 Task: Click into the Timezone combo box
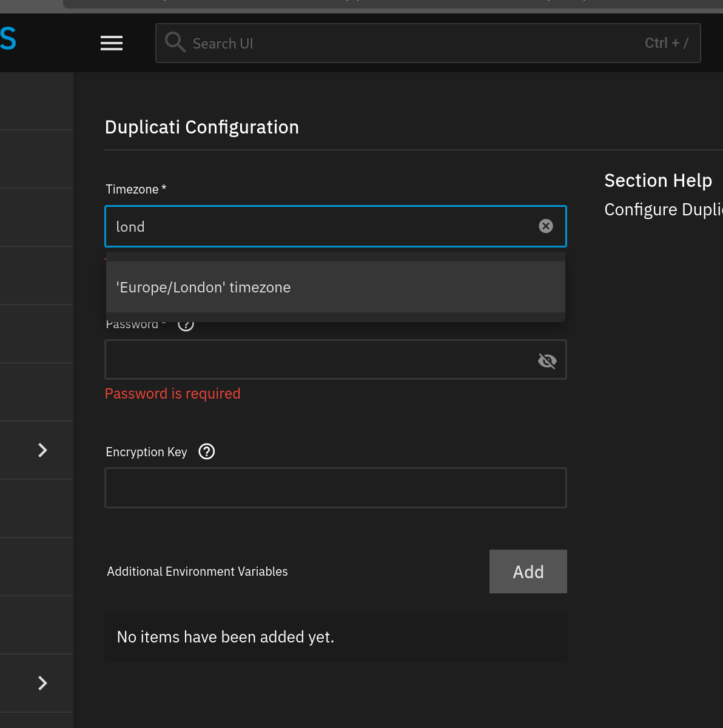pyautogui.click(x=335, y=226)
